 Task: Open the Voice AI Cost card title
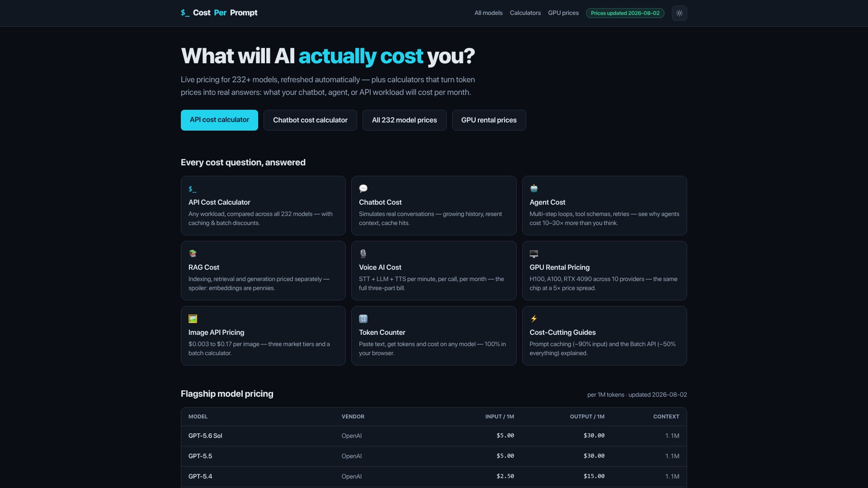[x=380, y=267]
